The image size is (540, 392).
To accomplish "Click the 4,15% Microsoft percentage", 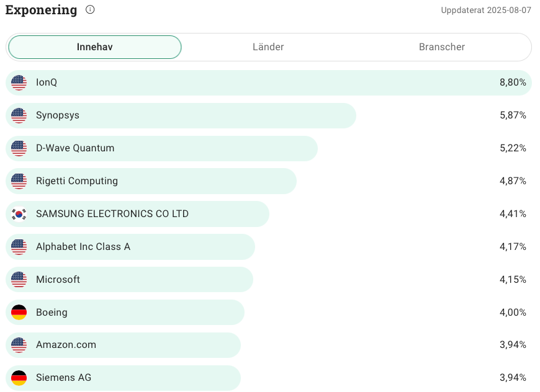I will tap(513, 280).
